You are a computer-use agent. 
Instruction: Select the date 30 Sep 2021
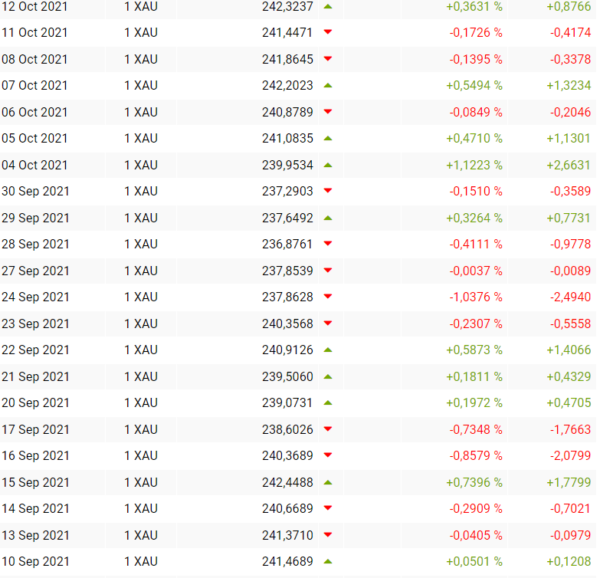[35, 191]
